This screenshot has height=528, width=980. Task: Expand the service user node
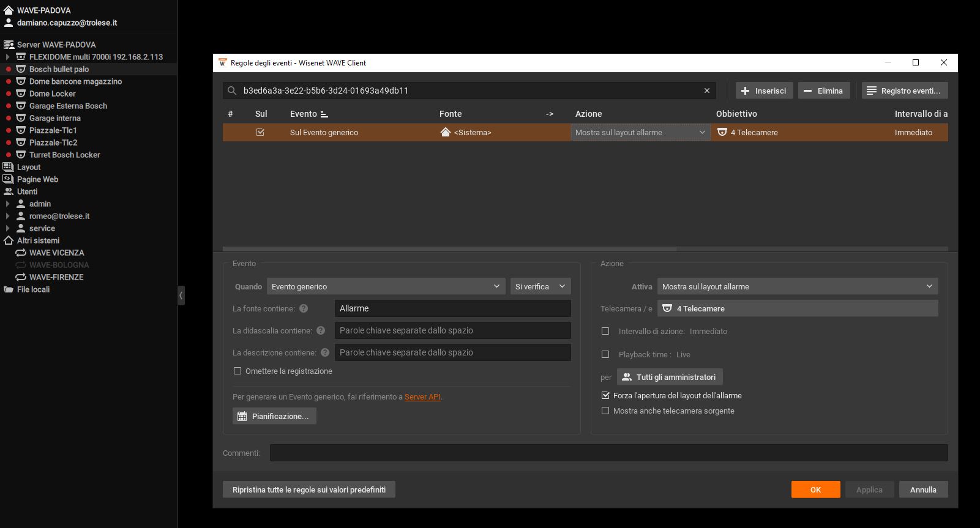[7, 228]
